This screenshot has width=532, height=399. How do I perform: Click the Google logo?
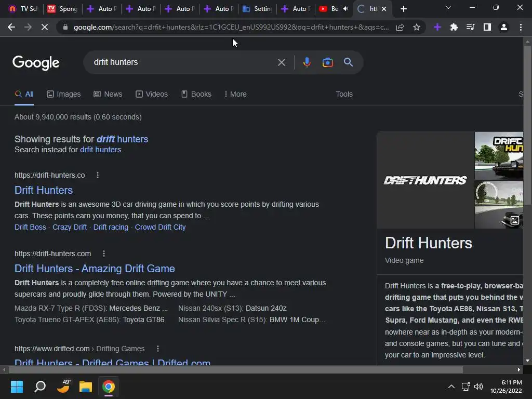point(36,63)
